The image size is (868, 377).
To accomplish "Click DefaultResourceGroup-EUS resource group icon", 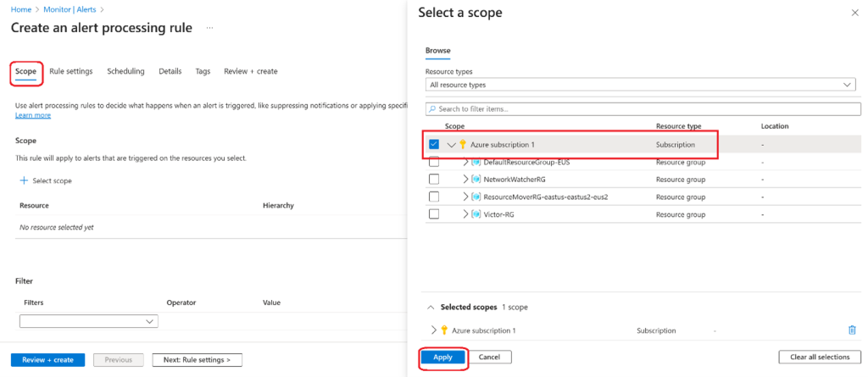I will (x=476, y=163).
